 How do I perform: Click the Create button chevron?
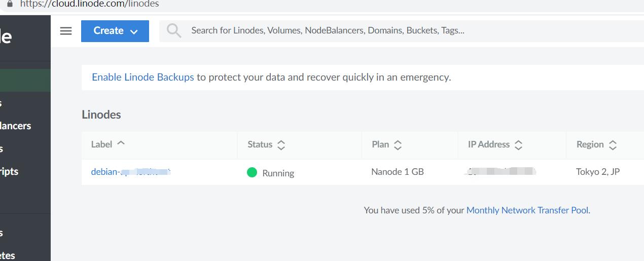(134, 31)
